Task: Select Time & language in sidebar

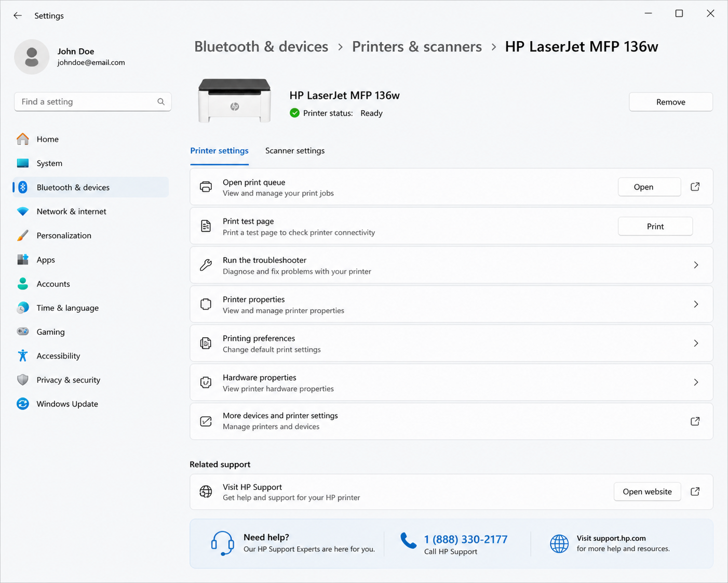Action: [91, 308]
